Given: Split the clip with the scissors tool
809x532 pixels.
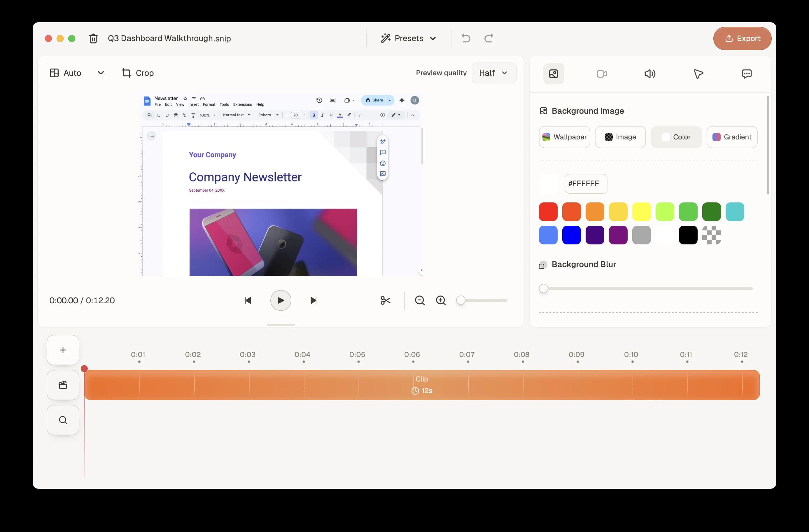Looking at the screenshot, I should click(x=386, y=300).
